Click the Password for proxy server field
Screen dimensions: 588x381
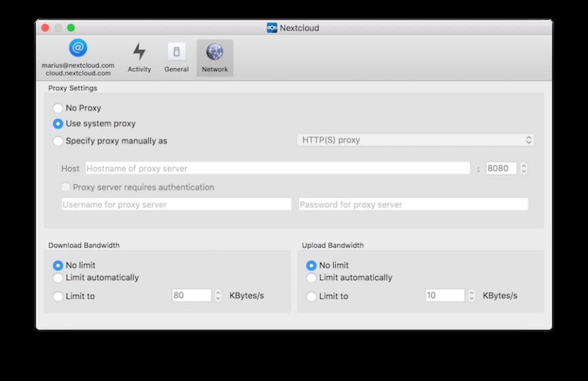[x=413, y=204]
